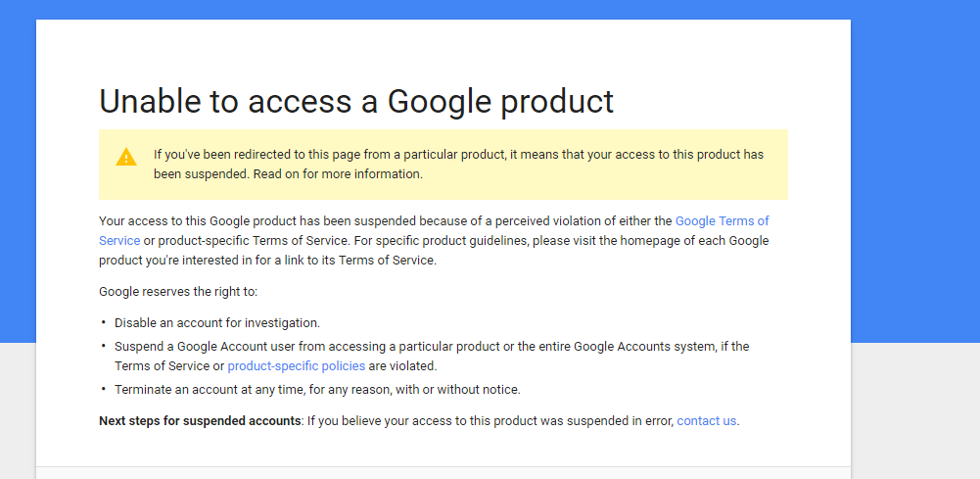This screenshot has width=980, height=479.
Task: Click the bullet dot before "Terminate an account"
Action: tap(103, 390)
